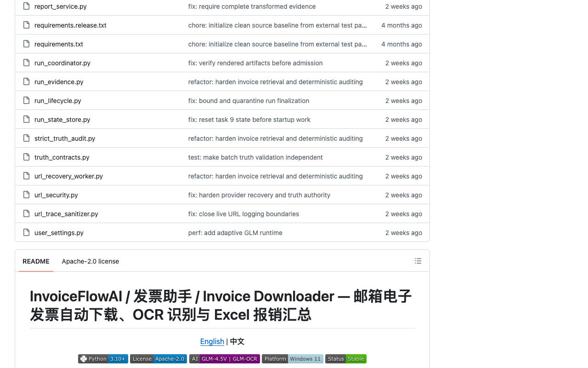
Task: Click the file icon beside user_settings.py
Action: [26, 233]
